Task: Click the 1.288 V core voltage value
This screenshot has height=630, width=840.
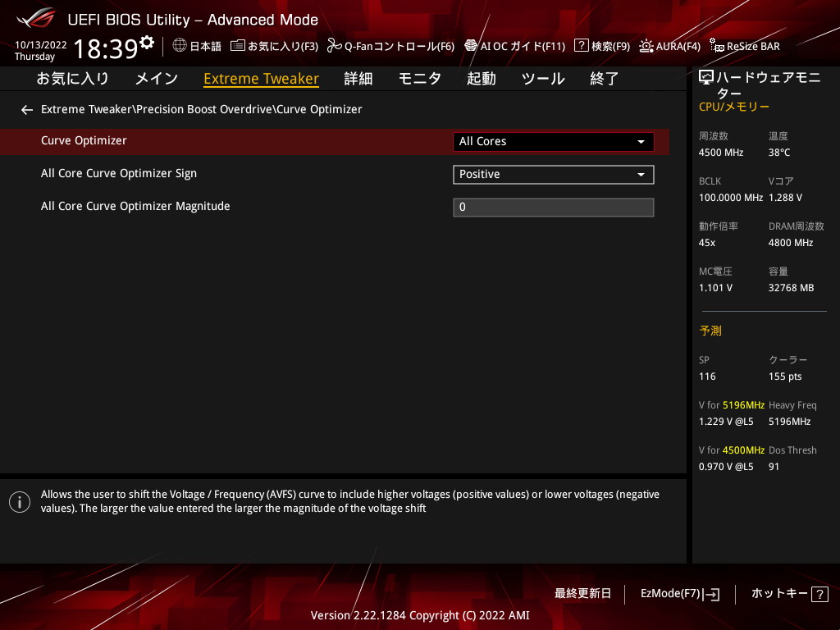Action: pos(785,198)
